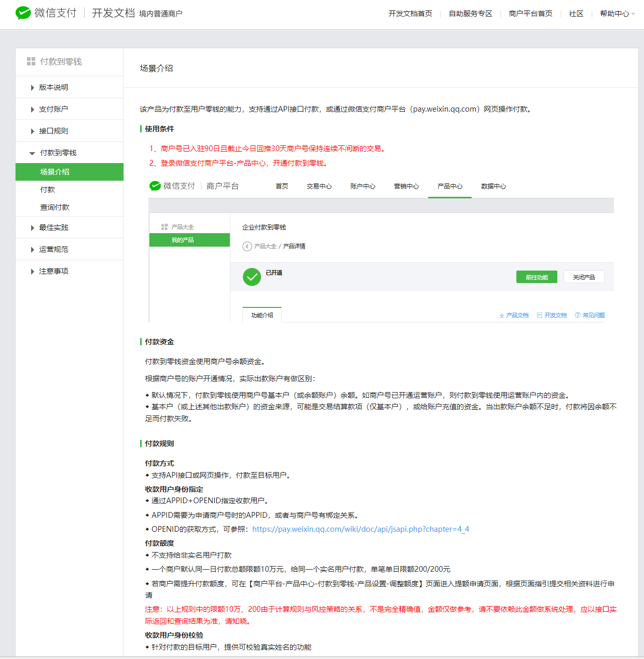Expand the 支付账户 sidebar section
The height and width of the screenshot is (659, 644).
(70, 109)
